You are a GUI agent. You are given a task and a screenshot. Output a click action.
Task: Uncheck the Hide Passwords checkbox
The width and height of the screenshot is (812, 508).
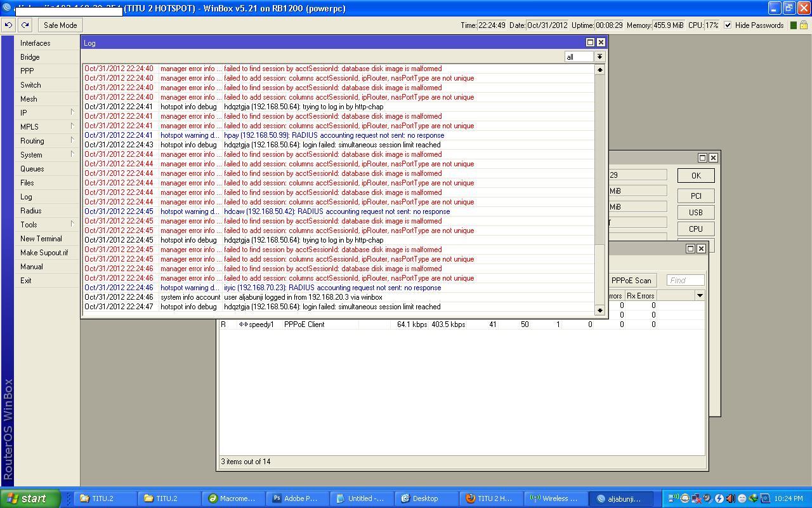(728, 25)
